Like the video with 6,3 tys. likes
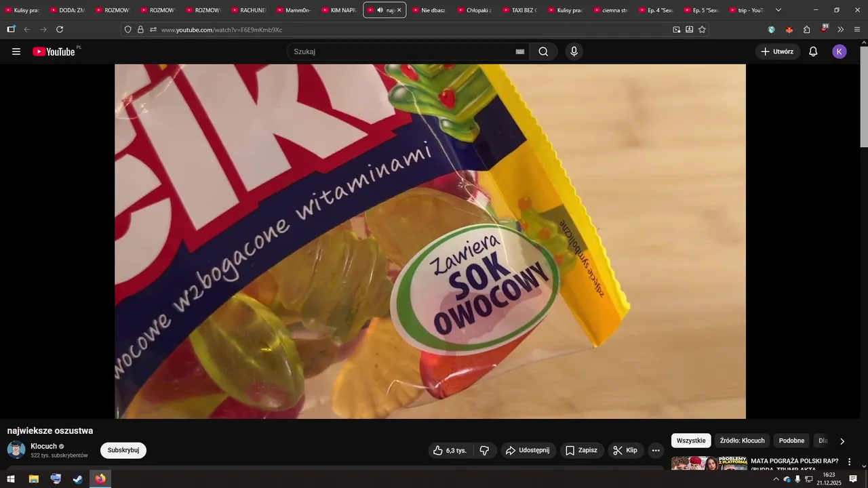Viewport: 868px width, 488px height. pos(450,450)
